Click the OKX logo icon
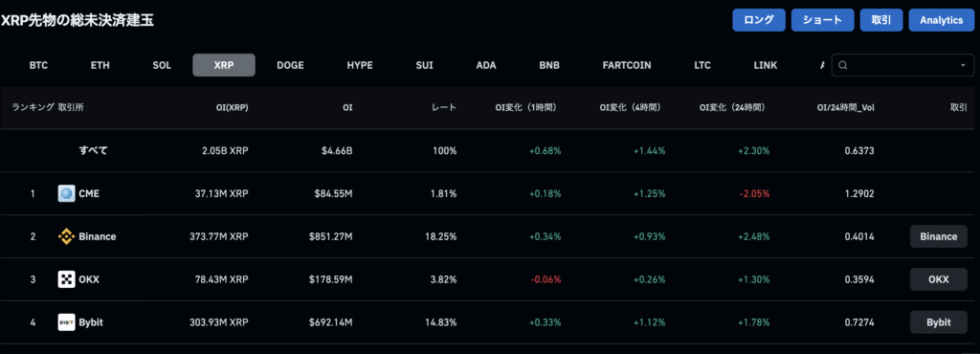The image size is (980, 354). [x=66, y=279]
